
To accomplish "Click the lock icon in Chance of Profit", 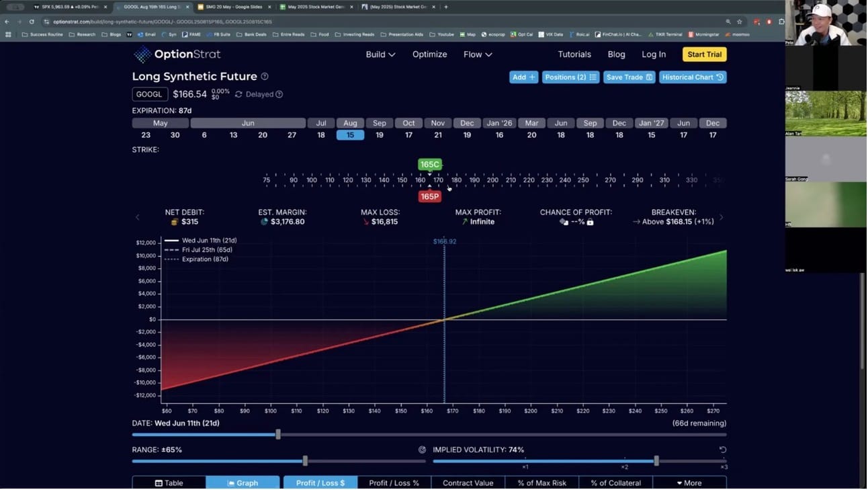I will [x=590, y=222].
